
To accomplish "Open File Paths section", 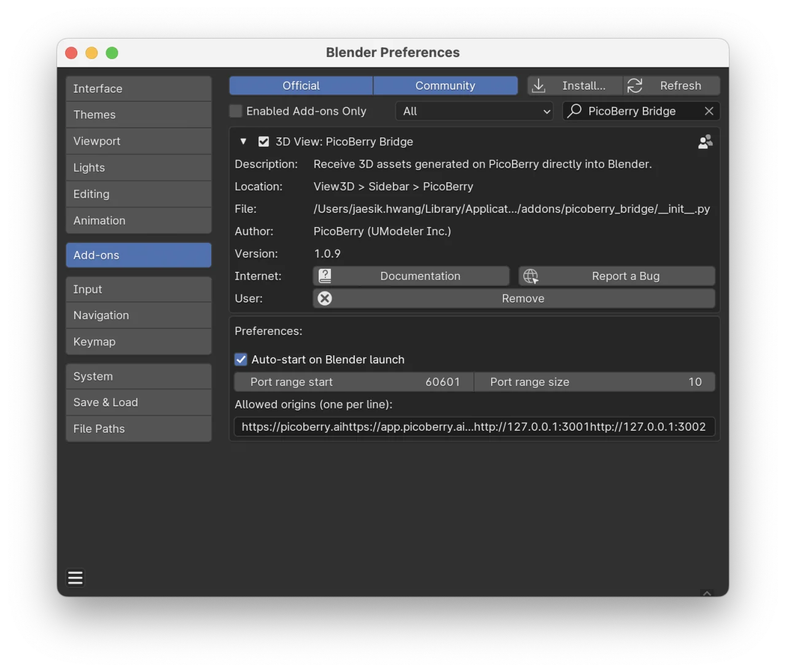I will [139, 429].
